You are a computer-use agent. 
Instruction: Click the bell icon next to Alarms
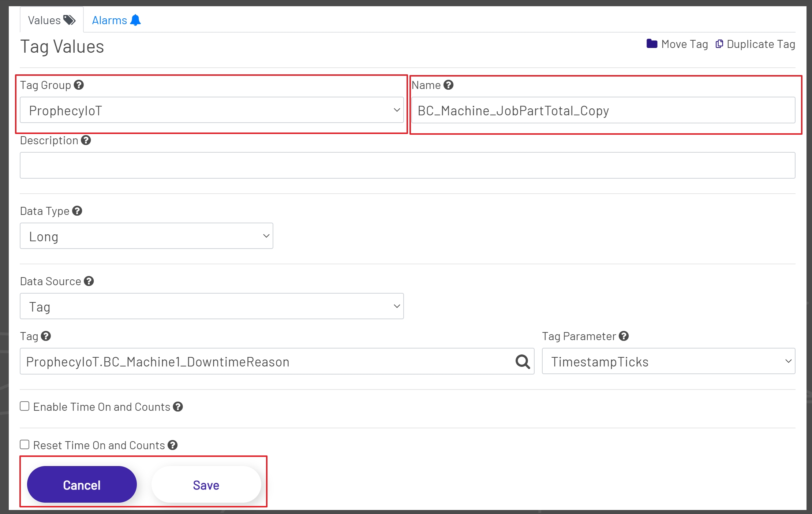(135, 20)
